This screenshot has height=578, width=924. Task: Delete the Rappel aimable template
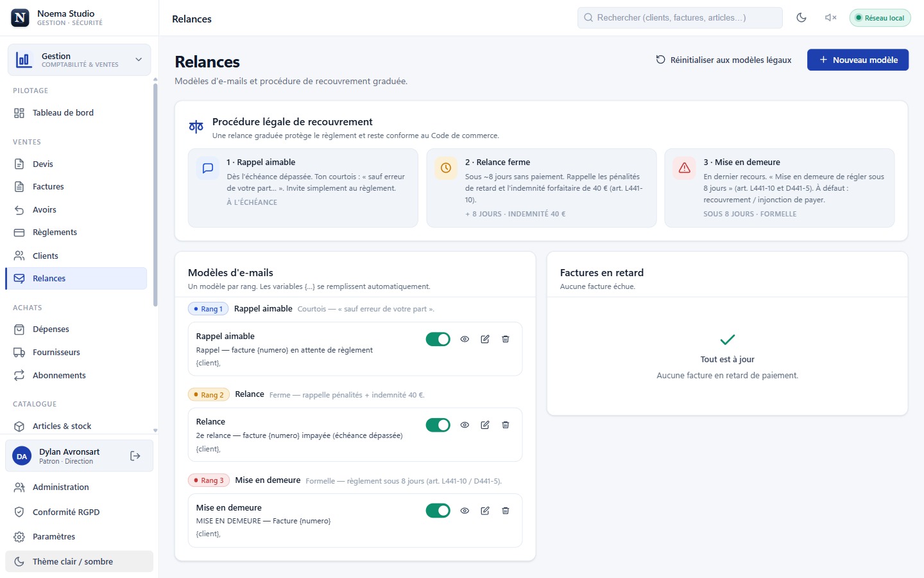point(506,339)
